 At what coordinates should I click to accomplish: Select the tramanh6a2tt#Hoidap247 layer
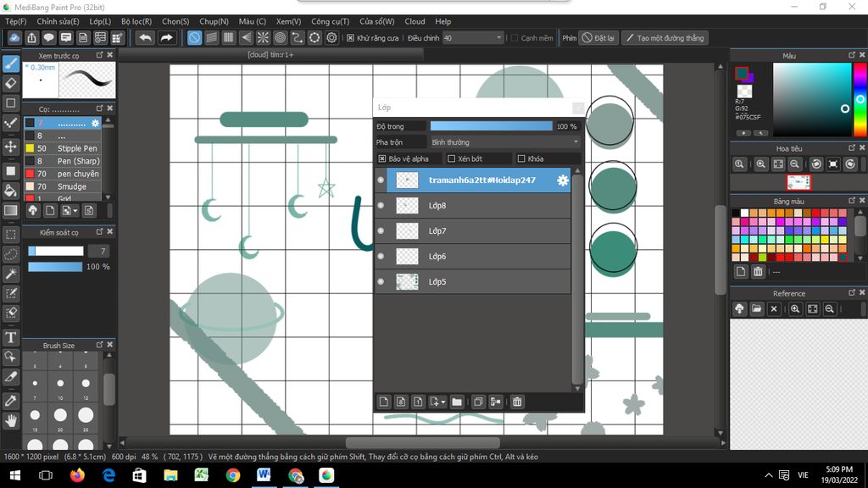[x=478, y=180]
